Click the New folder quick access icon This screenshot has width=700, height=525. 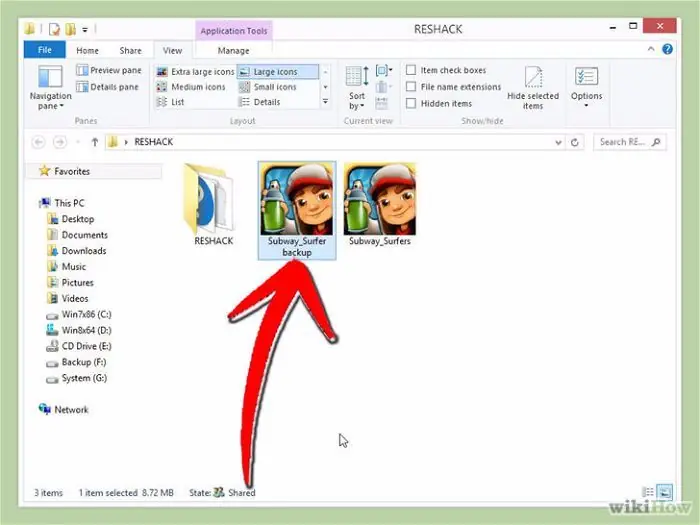pyautogui.click(x=71, y=29)
